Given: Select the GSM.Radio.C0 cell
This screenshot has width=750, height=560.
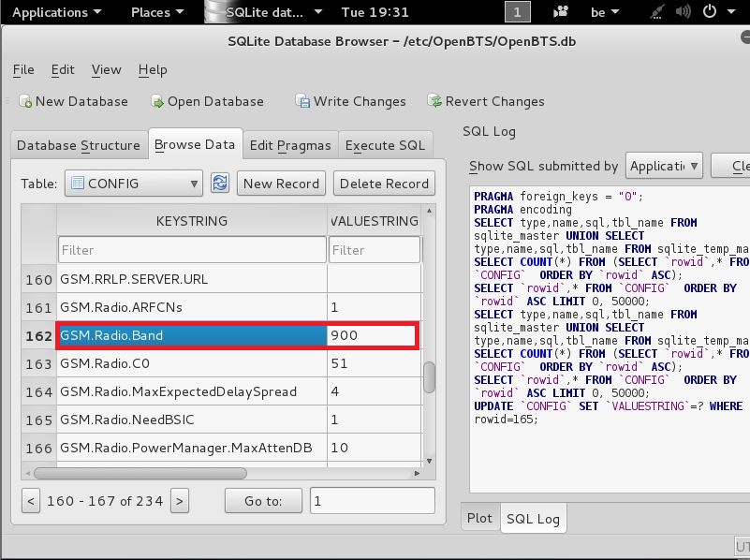Looking at the screenshot, I should click(192, 363).
